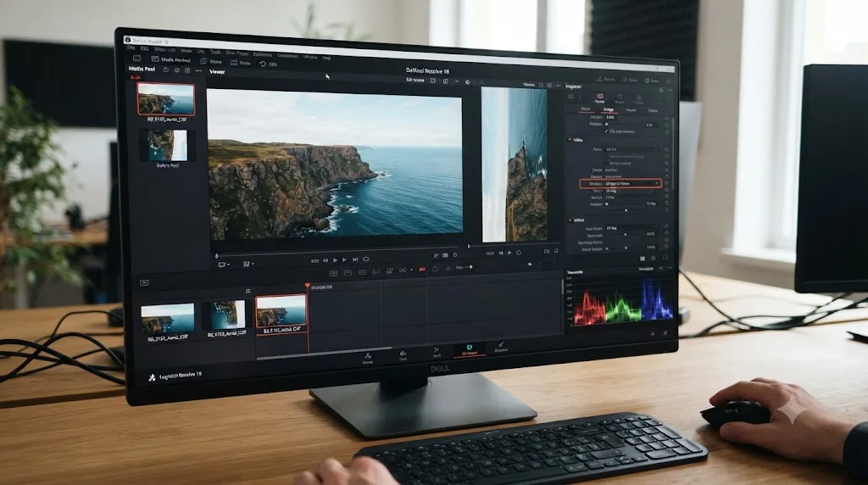868x485 pixels.
Task: Switch to the rightmost page tab at the bottom
Action: tap(501, 347)
